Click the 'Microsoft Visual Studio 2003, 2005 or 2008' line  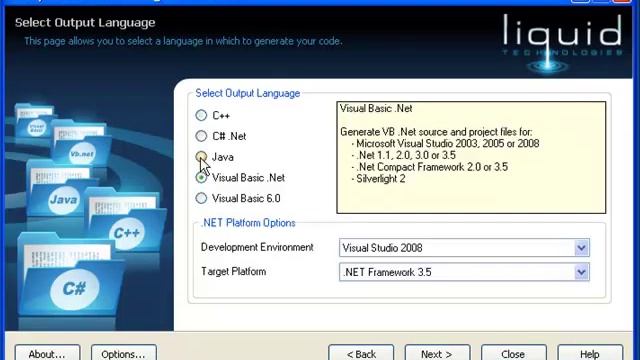(447, 144)
